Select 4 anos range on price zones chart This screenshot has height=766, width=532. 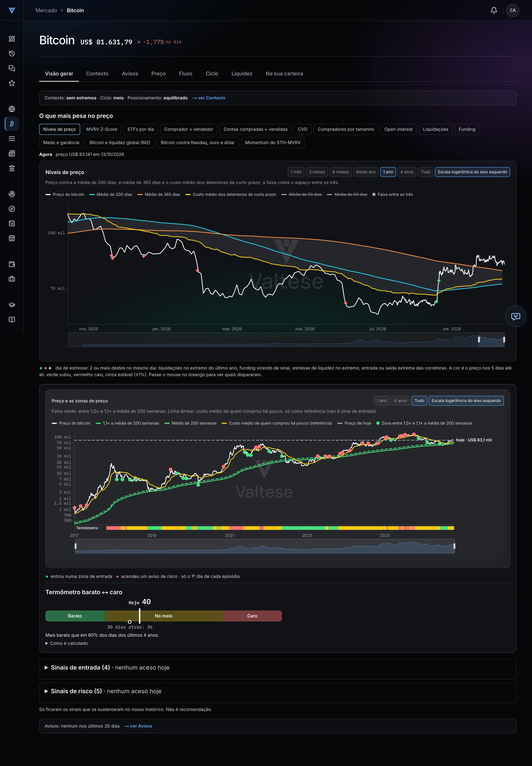[400, 401]
